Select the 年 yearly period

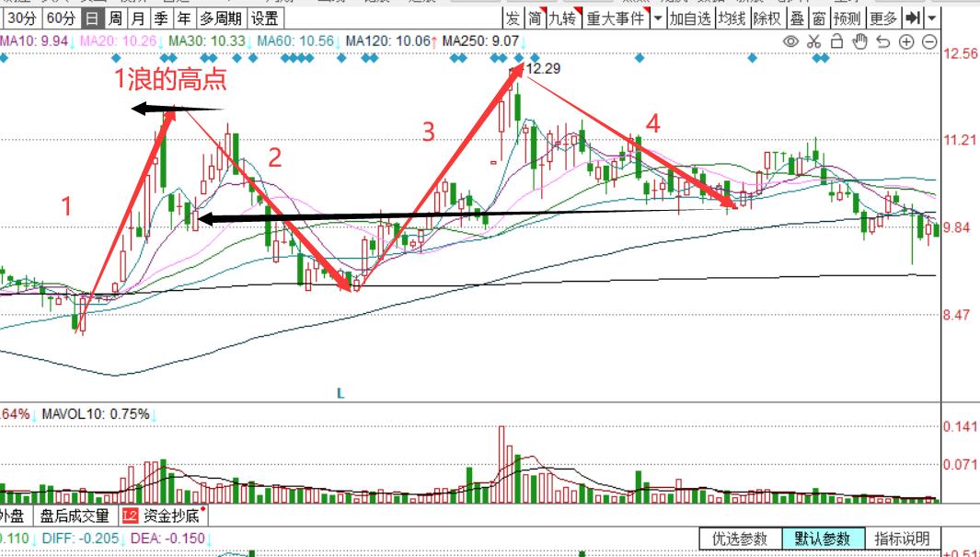(x=184, y=18)
